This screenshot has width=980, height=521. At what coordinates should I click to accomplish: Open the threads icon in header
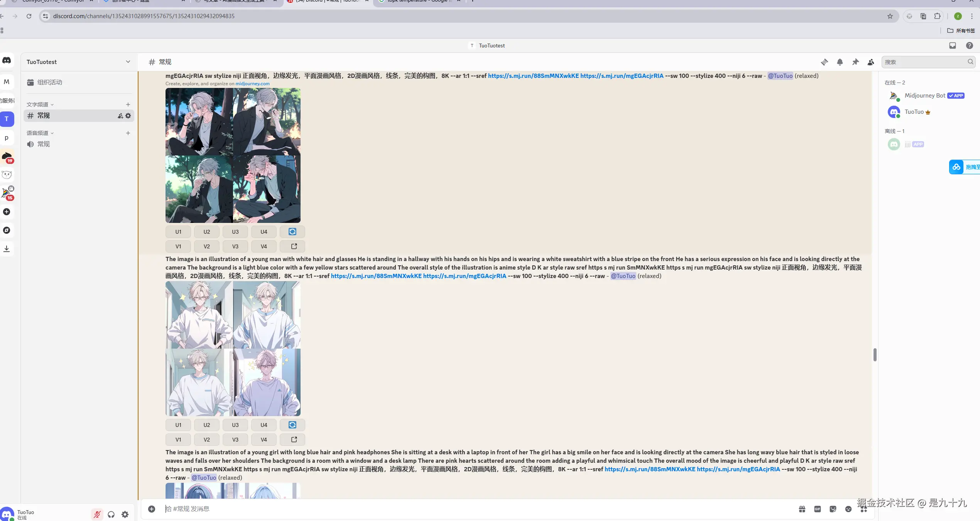(x=824, y=62)
